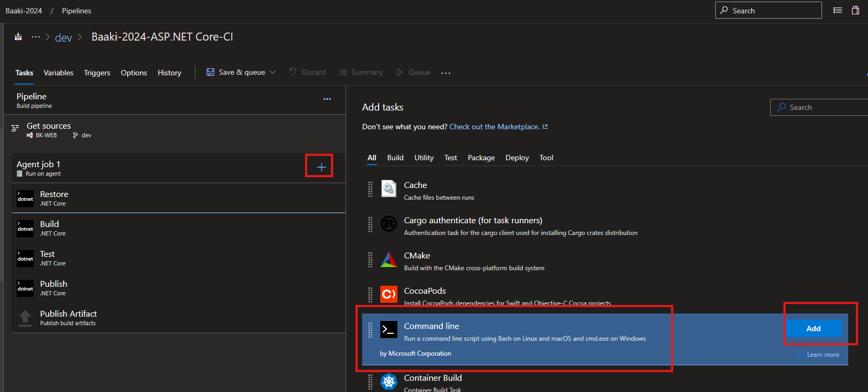Select the Build task category tab
This screenshot has height=392, width=868.
click(395, 158)
